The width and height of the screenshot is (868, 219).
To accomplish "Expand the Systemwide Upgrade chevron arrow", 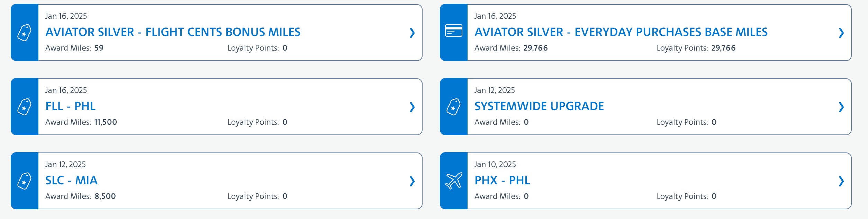I will [x=841, y=107].
